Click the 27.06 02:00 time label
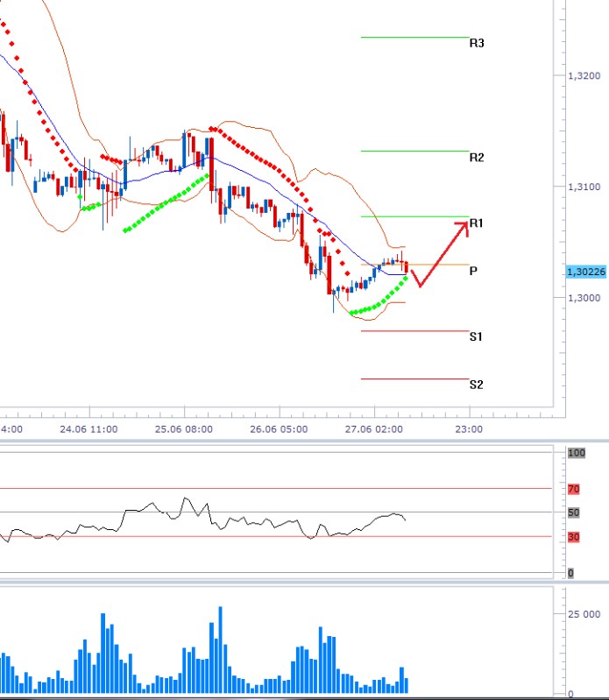This screenshot has height=700, width=609. tap(373, 429)
